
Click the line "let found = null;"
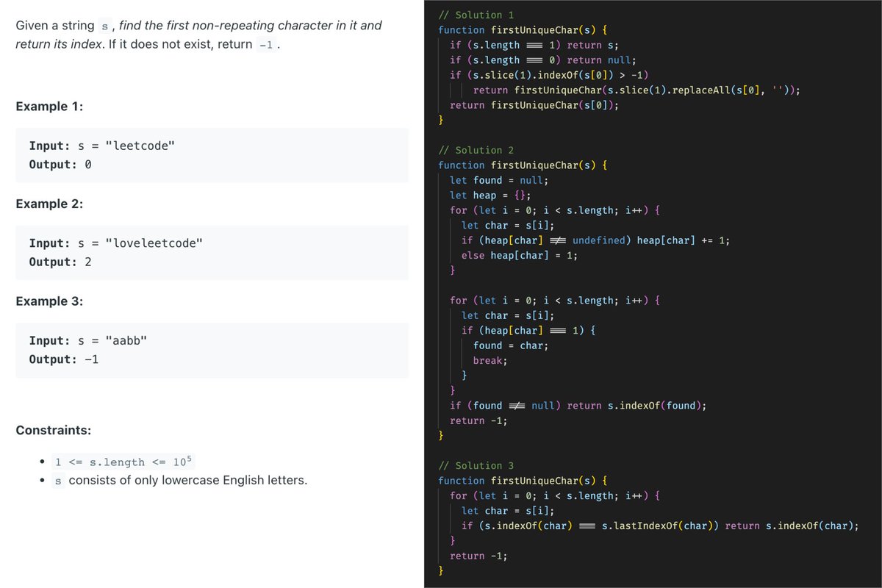click(x=499, y=180)
